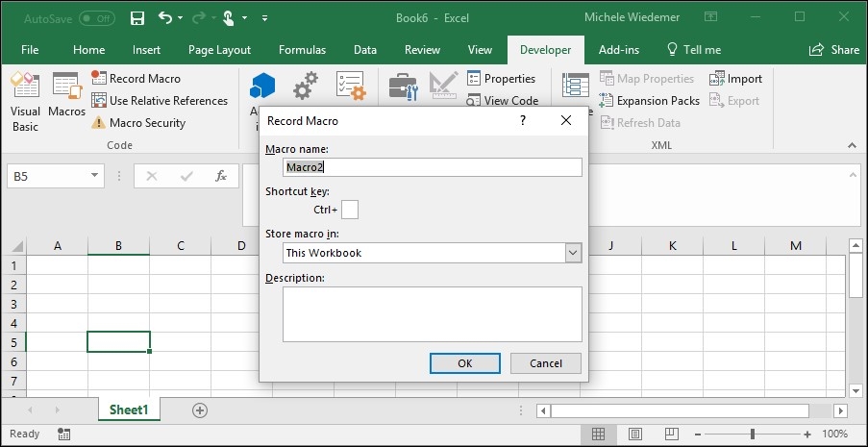The width and height of the screenshot is (868, 447).
Task: Click the macro recording status bar icon
Action: pyautogui.click(x=63, y=434)
